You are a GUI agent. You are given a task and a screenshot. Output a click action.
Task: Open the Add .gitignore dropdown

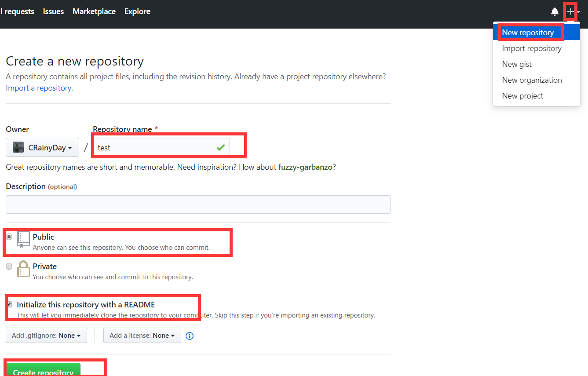[46, 335]
